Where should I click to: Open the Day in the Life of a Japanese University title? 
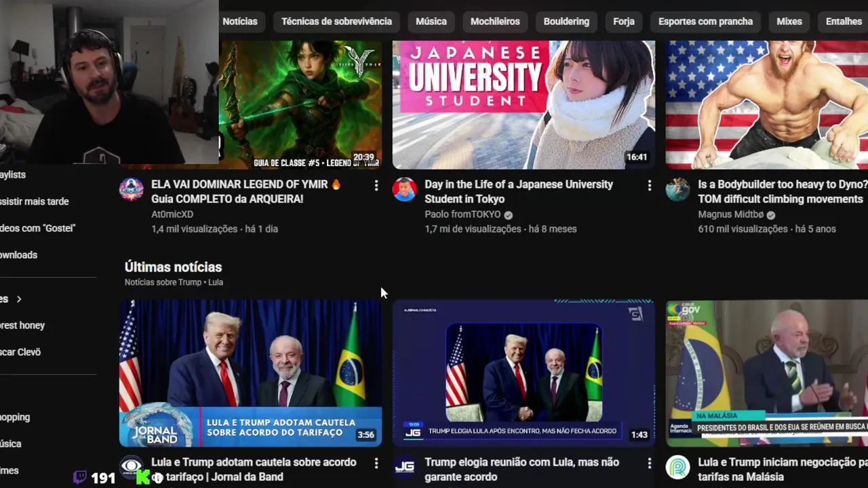click(x=519, y=192)
